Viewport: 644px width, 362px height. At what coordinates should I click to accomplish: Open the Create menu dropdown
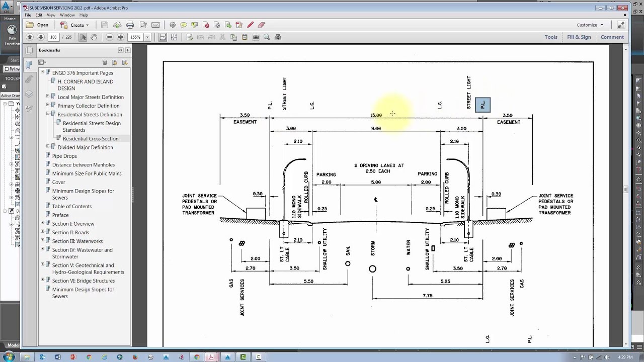74,25
